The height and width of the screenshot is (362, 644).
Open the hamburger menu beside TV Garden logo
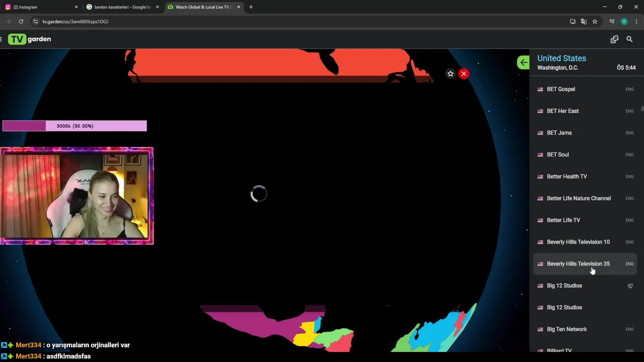point(2,39)
